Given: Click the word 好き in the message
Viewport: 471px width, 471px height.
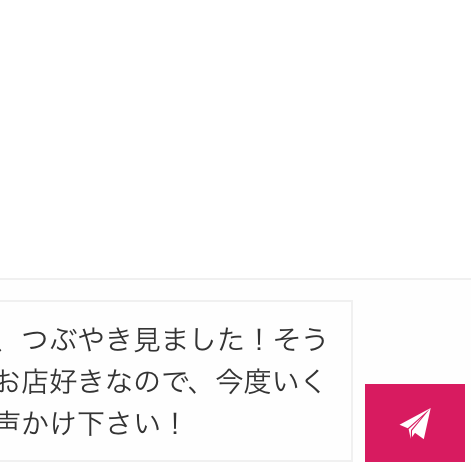Looking at the screenshot, I should click(x=77, y=381).
